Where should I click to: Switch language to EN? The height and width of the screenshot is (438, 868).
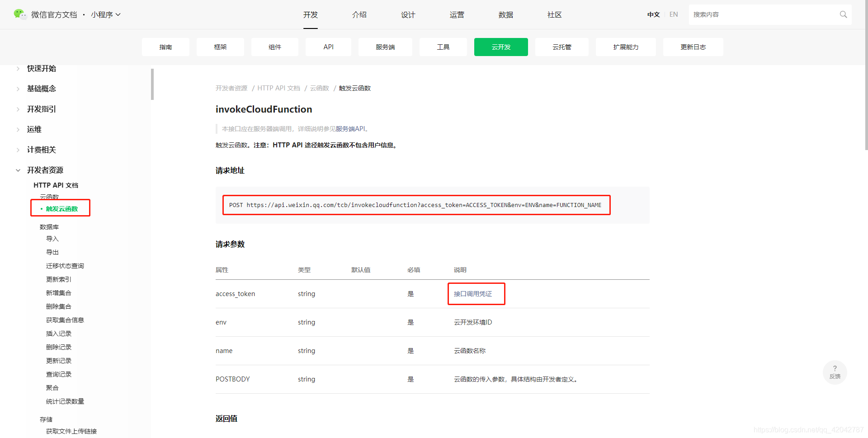click(x=674, y=14)
